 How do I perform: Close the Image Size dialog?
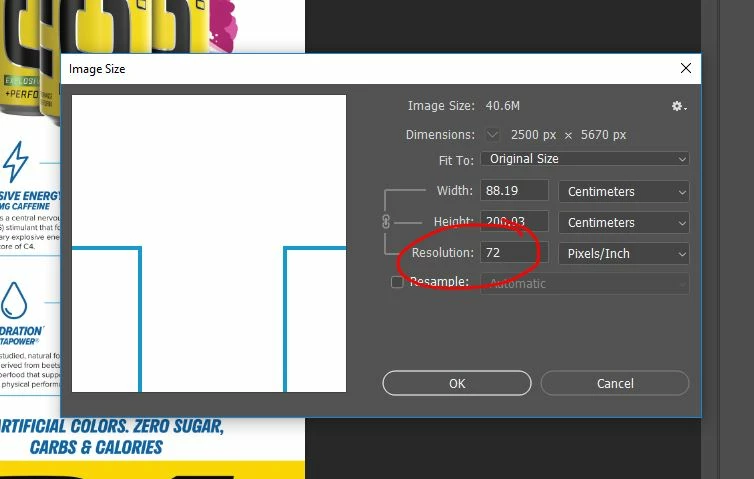[686, 68]
